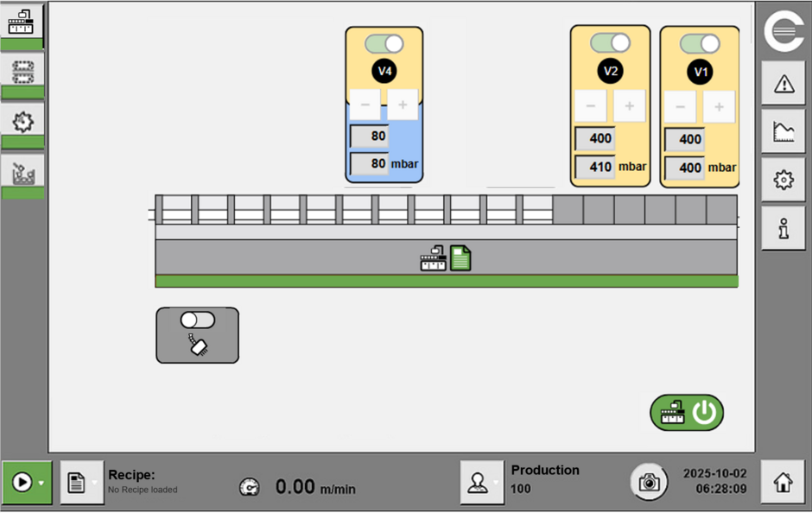This screenshot has height=513, width=812.
Task: Click the green recipe document icon
Action: pyautogui.click(x=460, y=258)
